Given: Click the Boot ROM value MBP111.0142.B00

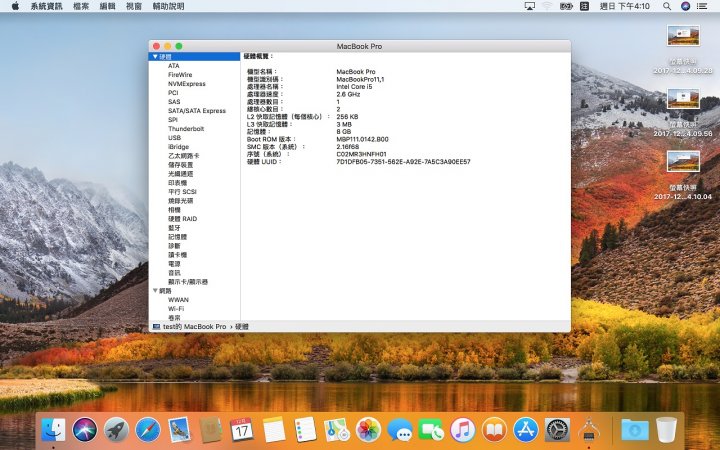Looking at the screenshot, I should (362, 139).
